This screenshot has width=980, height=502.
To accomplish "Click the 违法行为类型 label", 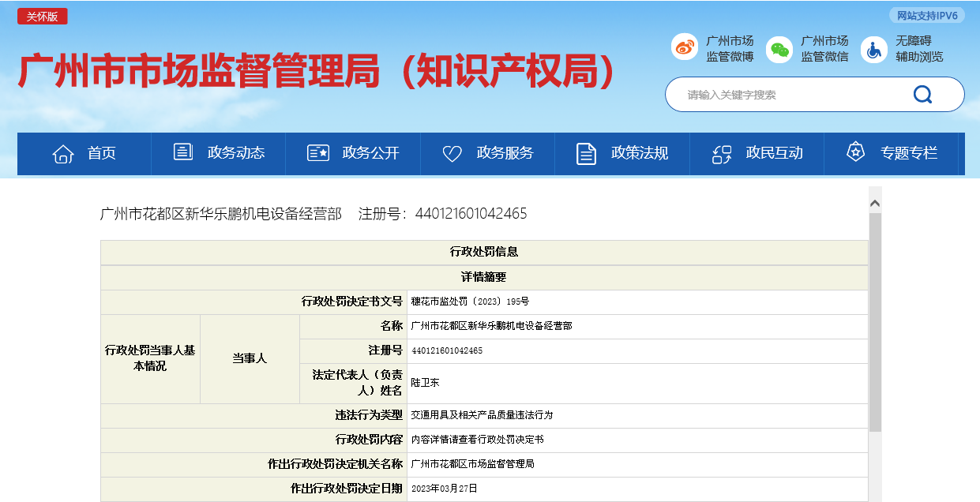I will pos(369,415).
